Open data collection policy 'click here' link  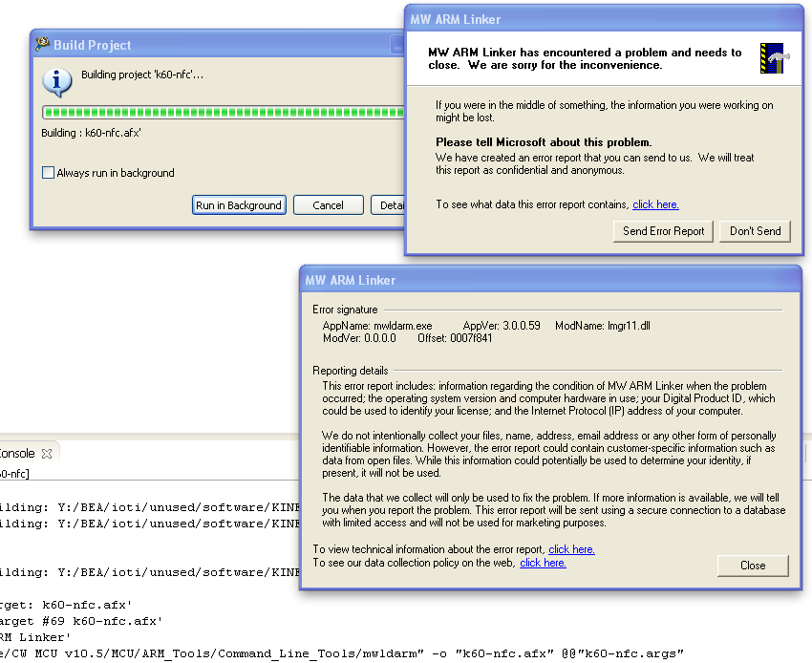[x=543, y=563]
